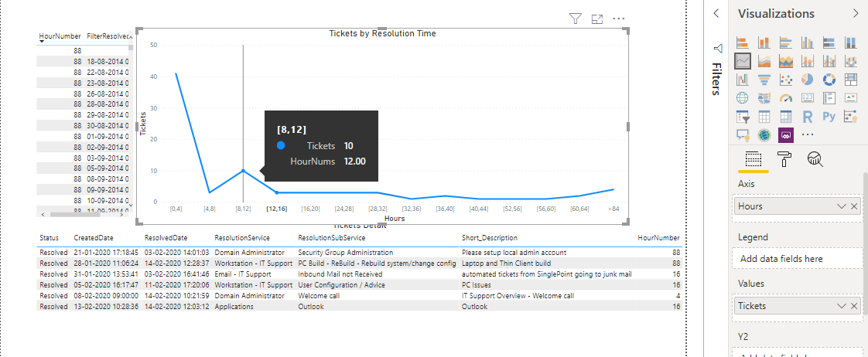Add a KPI visual
The height and width of the screenshot is (357, 868).
[850, 98]
